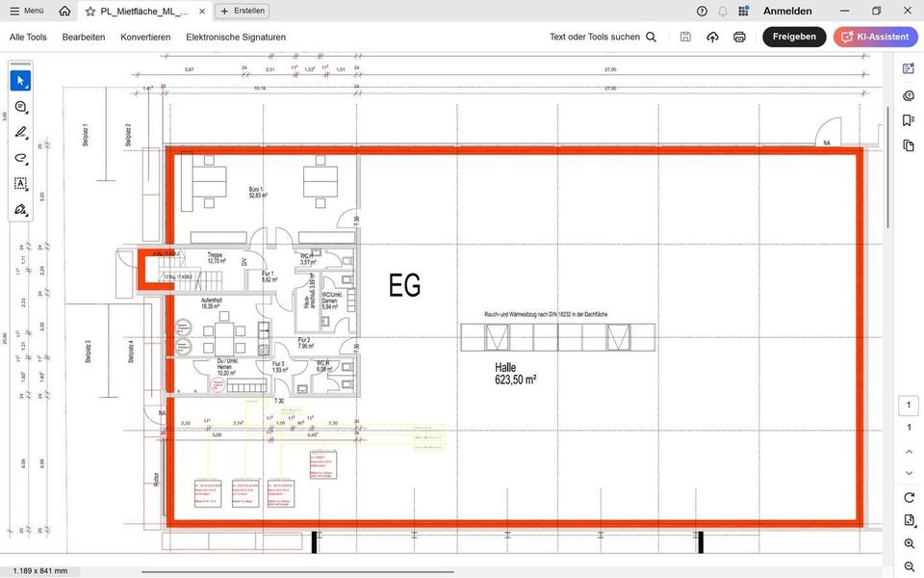Click the Zoom in magnifier icon
924x578 pixels.
point(908,542)
